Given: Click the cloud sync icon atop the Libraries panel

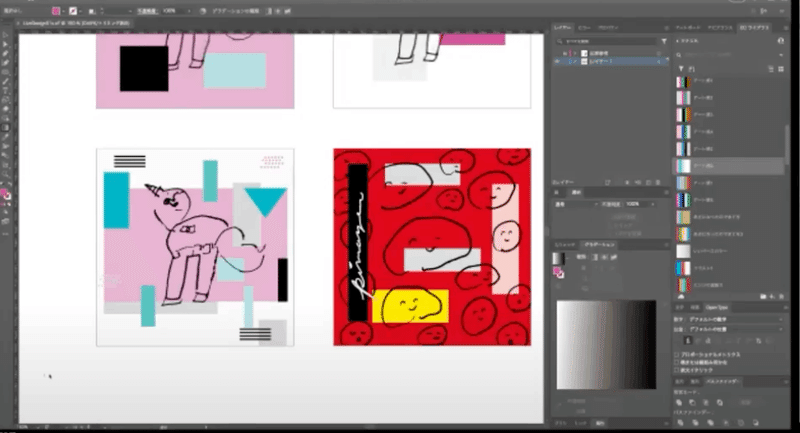Looking at the screenshot, I should [x=781, y=41].
